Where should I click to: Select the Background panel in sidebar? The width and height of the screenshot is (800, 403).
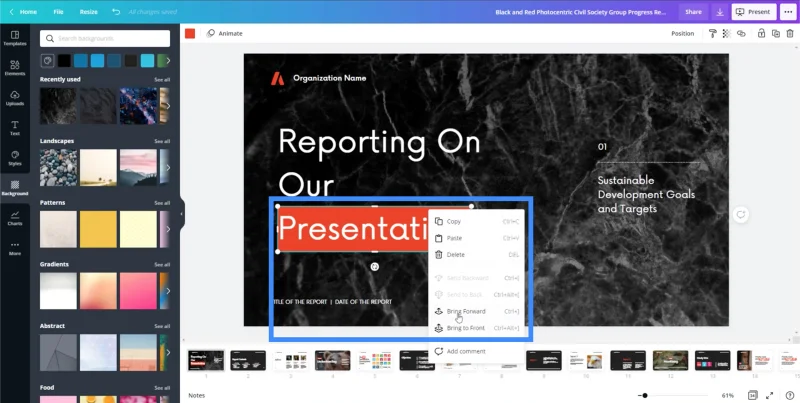(x=15, y=188)
